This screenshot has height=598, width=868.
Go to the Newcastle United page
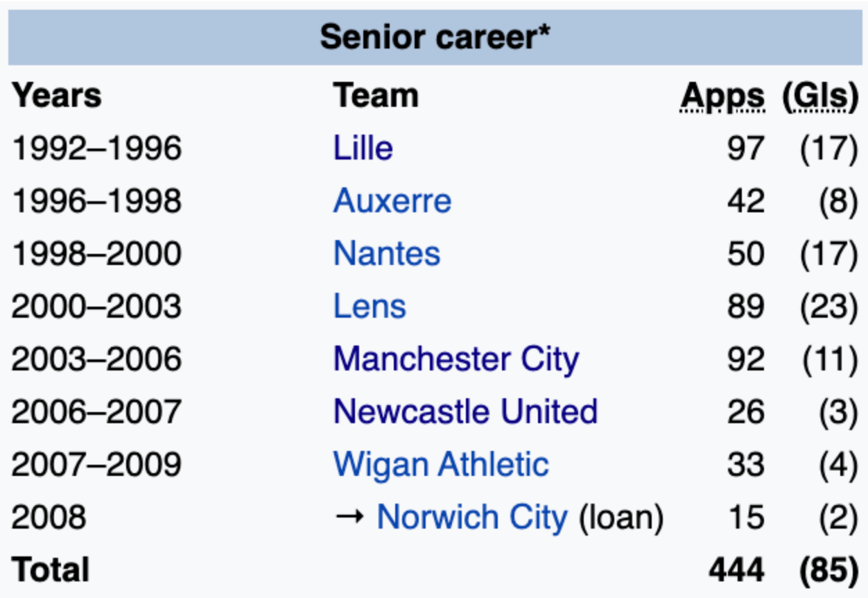tap(465, 412)
